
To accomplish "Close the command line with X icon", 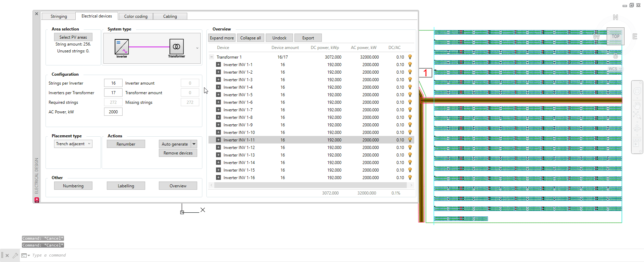I will click(7, 255).
